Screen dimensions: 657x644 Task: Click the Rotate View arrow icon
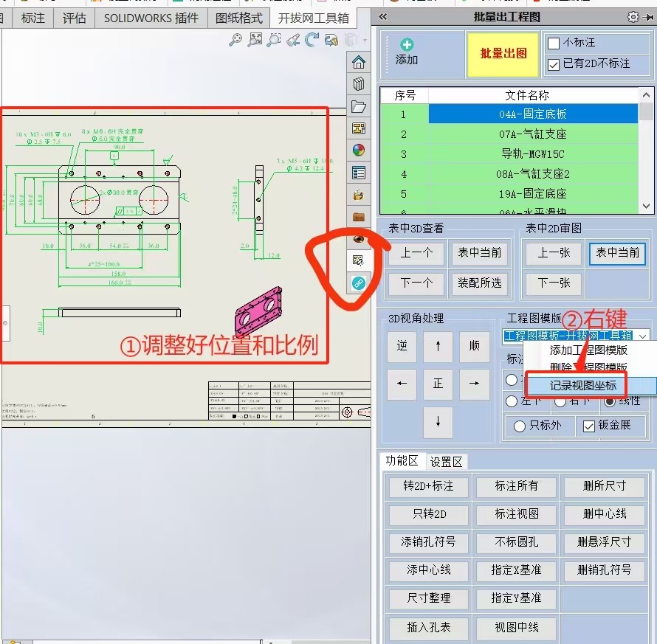click(312, 40)
